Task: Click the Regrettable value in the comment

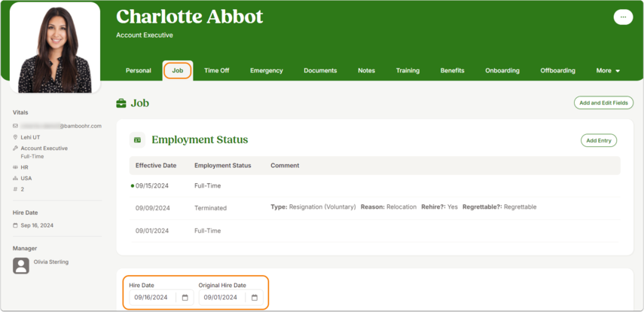Action: 520,206
